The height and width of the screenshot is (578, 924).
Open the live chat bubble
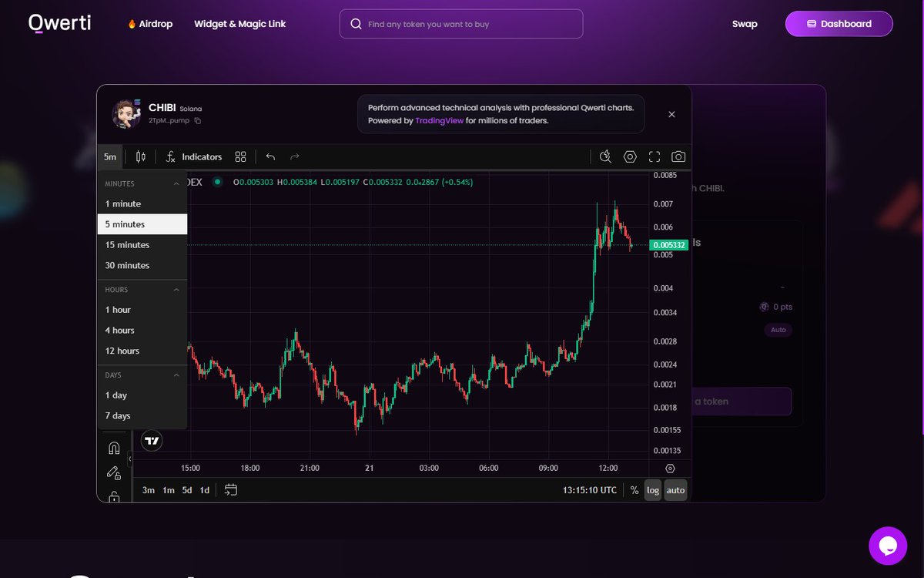(888, 546)
